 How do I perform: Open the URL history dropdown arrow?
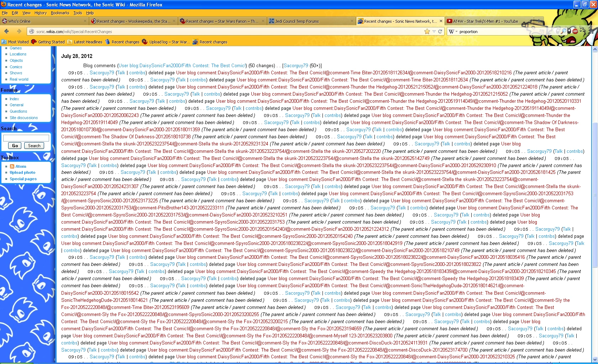point(434,31)
